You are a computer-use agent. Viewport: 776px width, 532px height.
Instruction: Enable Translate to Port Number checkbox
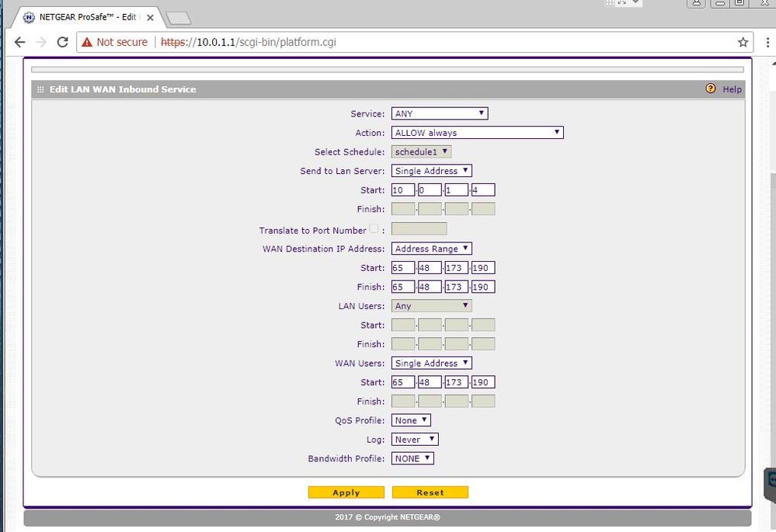click(374, 229)
